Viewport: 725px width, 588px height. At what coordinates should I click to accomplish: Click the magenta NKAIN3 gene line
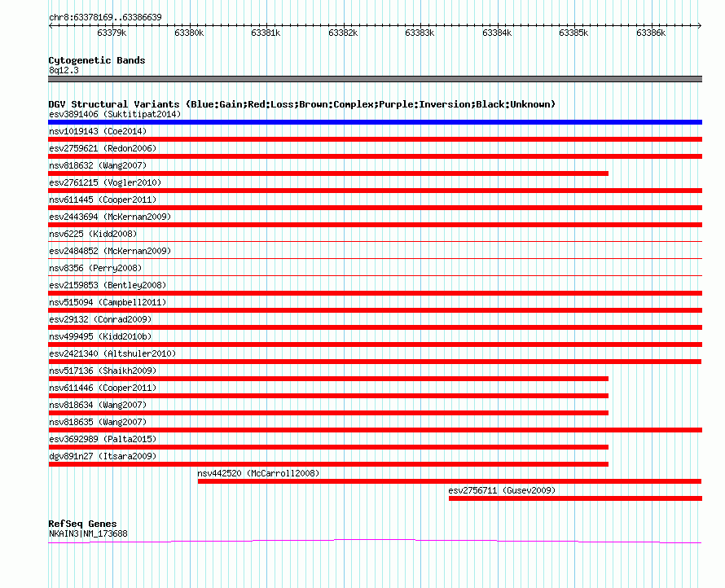[375, 541]
